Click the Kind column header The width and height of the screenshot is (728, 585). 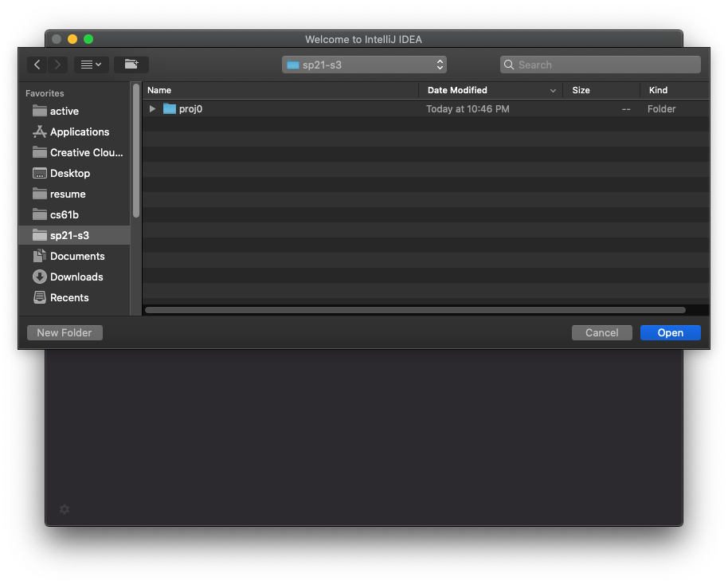658,90
